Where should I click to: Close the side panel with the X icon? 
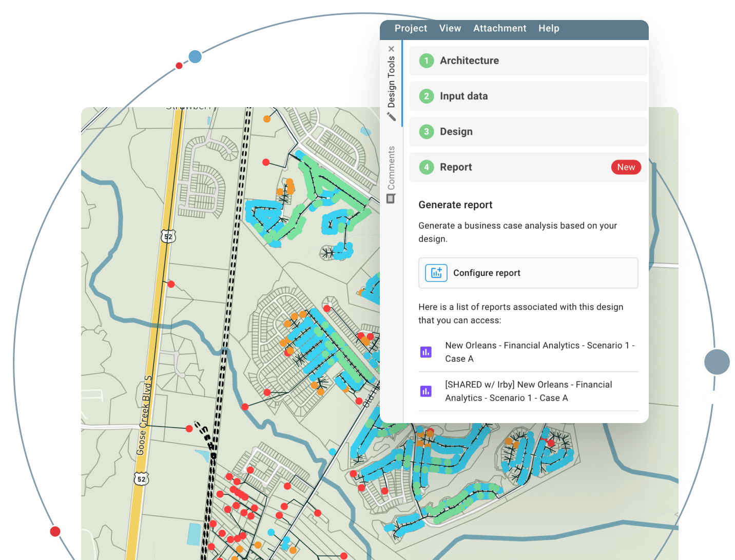click(x=392, y=49)
